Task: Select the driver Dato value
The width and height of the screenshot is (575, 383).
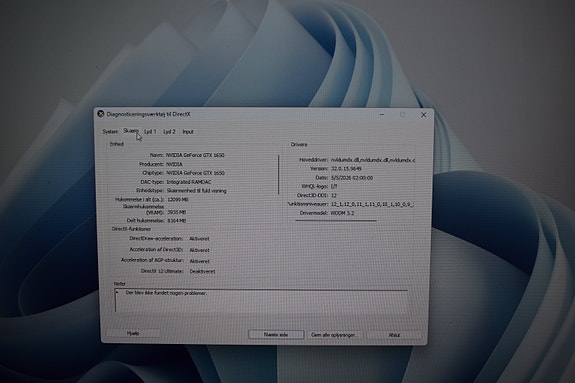Action: pyautogui.click(x=352, y=178)
